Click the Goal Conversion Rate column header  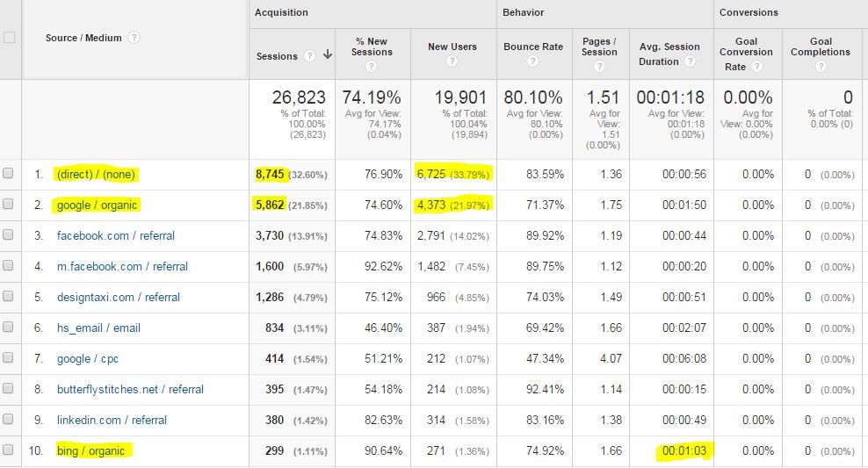(x=746, y=53)
